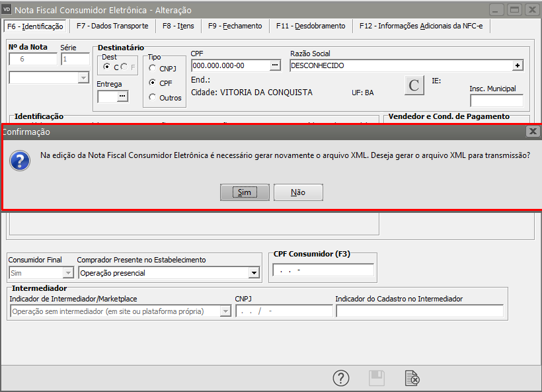Open the F9 - Fechamento tab
The width and height of the screenshot is (542, 392).
click(235, 26)
